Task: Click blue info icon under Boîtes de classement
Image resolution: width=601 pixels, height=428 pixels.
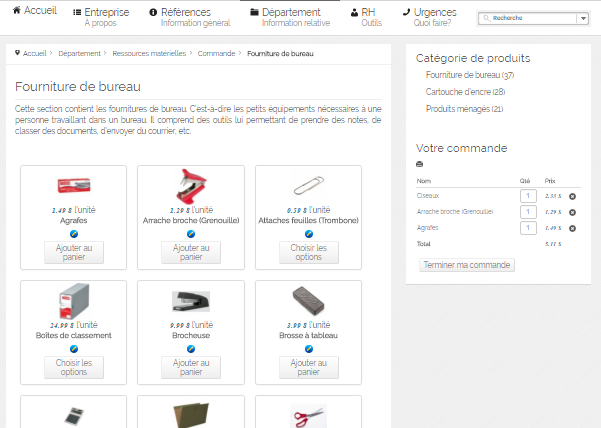Action: [74, 349]
